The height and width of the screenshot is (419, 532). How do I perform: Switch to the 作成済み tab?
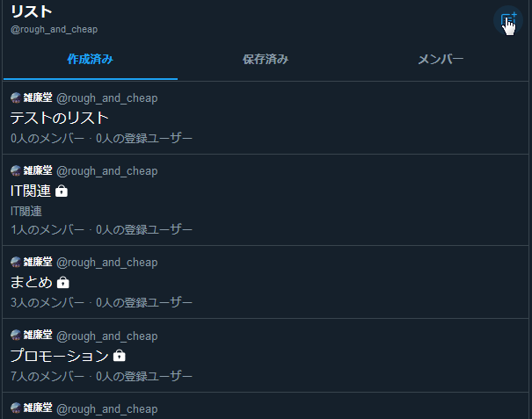(x=90, y=60)
